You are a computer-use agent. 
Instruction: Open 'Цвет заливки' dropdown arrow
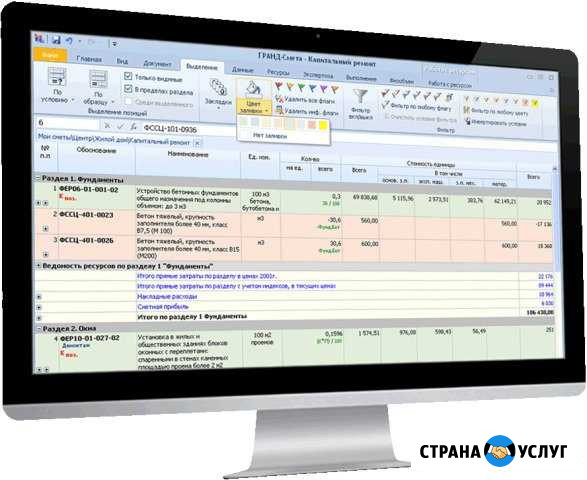pyautogui.click(x=266, y=111)
